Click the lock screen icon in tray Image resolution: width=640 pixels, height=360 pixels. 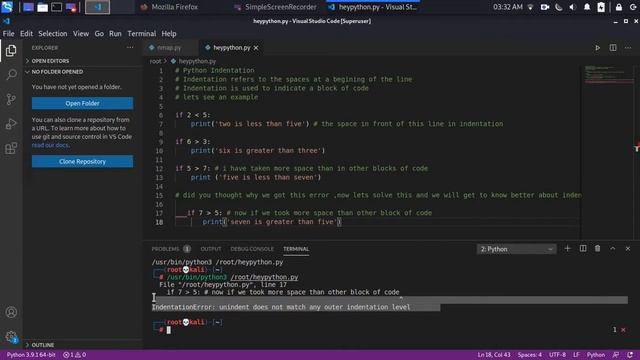619,7
